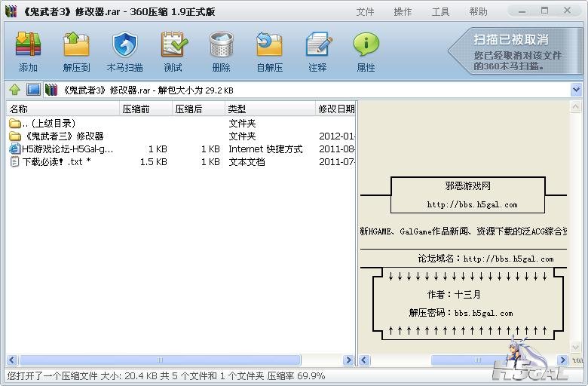588x386 pixels.
Task: Open the 工具 menu
Action: [x=440, y=11]
